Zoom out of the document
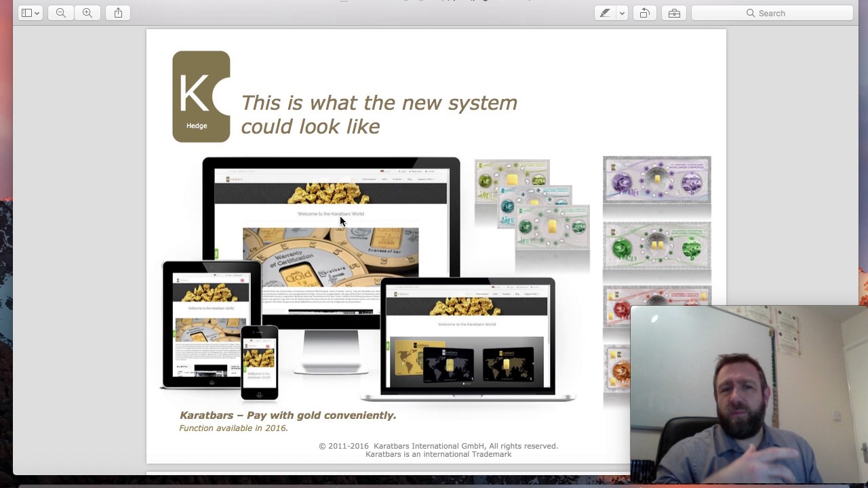This screenshot has height=488, width=868. tap(61, 13)
